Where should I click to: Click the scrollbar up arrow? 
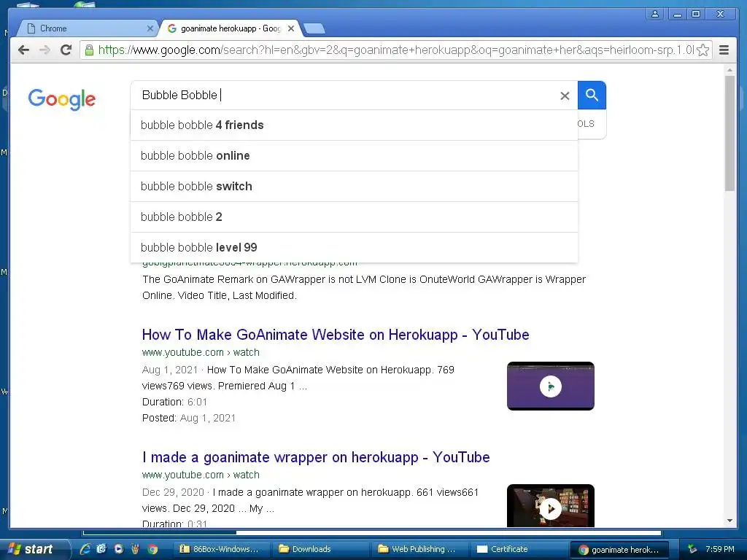729,70
